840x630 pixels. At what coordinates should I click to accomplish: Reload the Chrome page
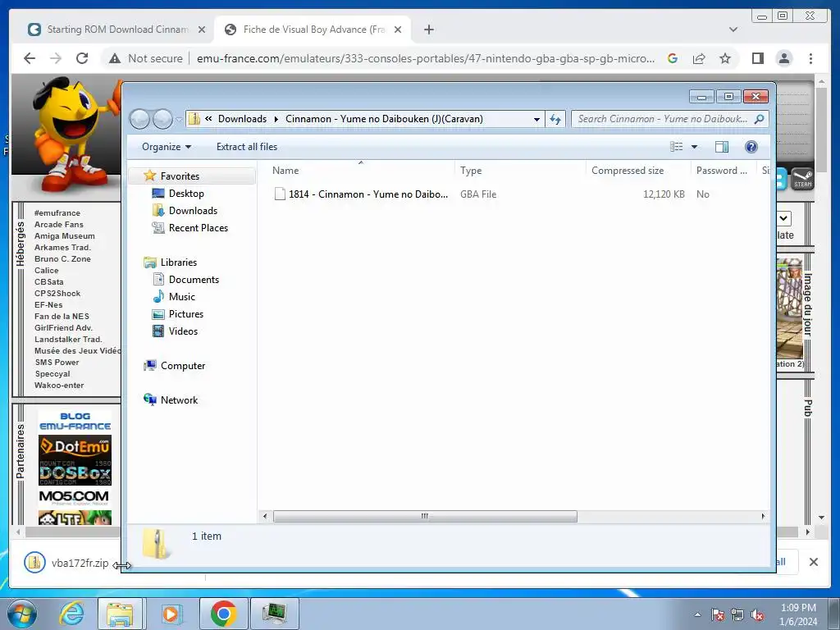[x=82, y=58]
